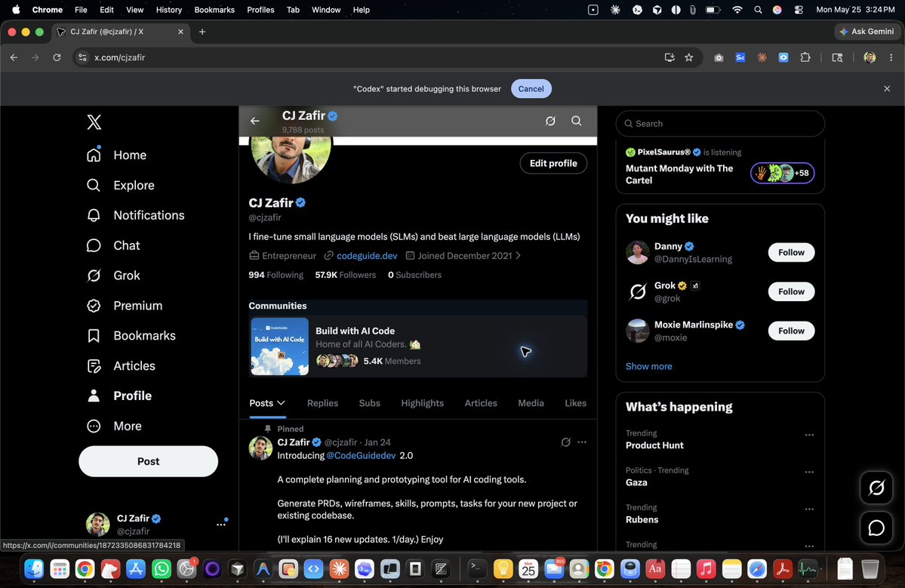905x588 pixels.
Task: Click search icon in profile header
Action: (x=576, y=121)
